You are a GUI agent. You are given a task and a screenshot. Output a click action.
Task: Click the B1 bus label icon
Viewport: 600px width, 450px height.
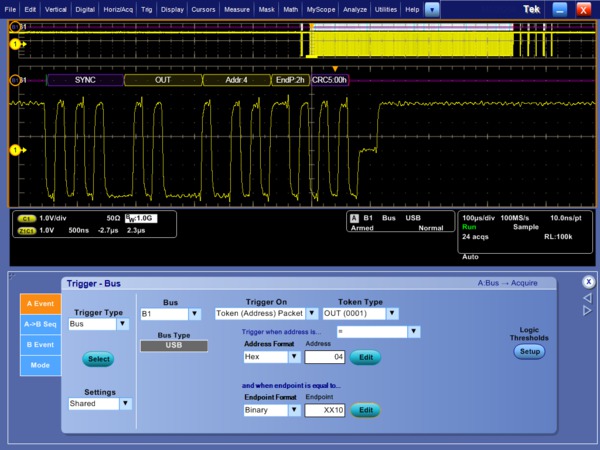pyautogui.click(x=17, y=79)
